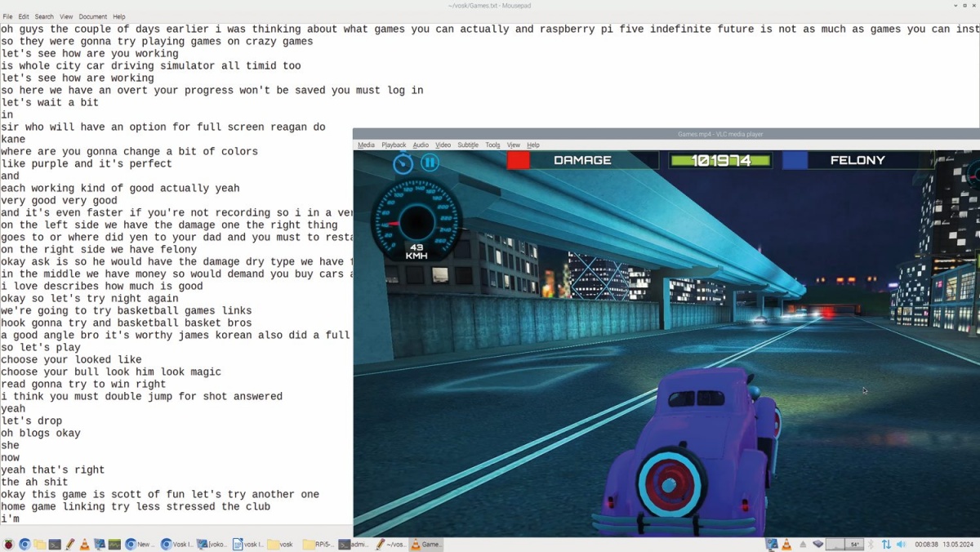
Task: Click the line 'we're going to try basketball games links'
Action: 127,311
